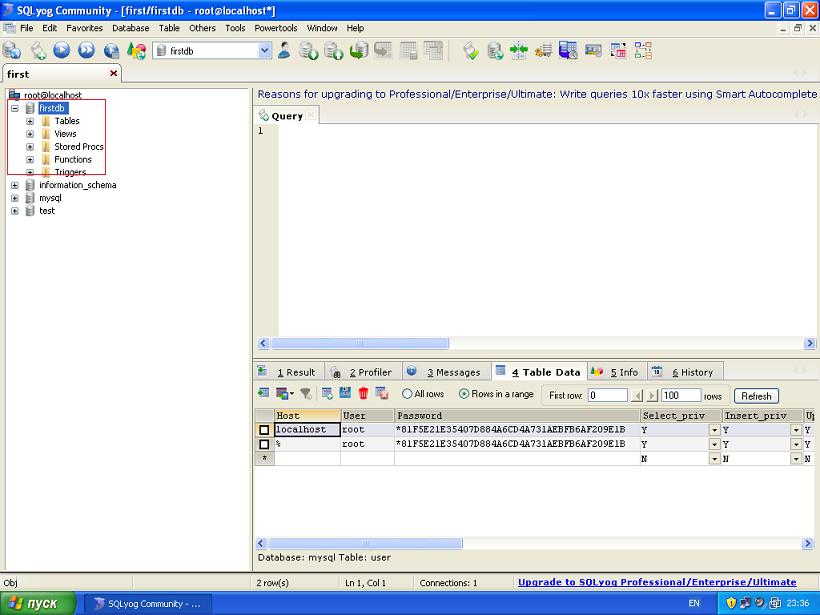Screen dimensions: 820x615
Task: Click the SQLyog Community taskbar button
Action: [149, 603]
